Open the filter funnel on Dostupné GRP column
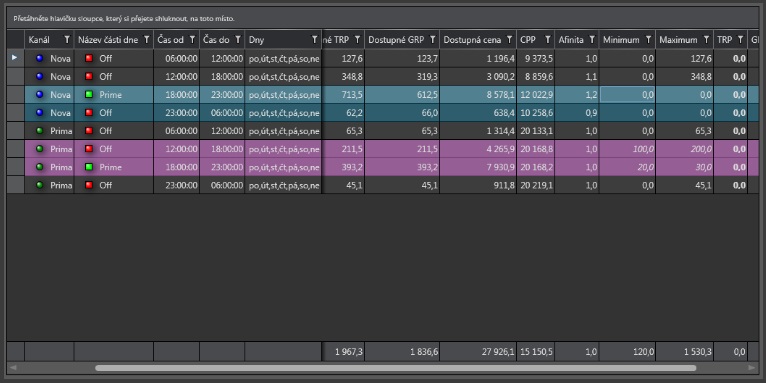The height and width of the screenshot is (383, 766). (x=432, y=40)
